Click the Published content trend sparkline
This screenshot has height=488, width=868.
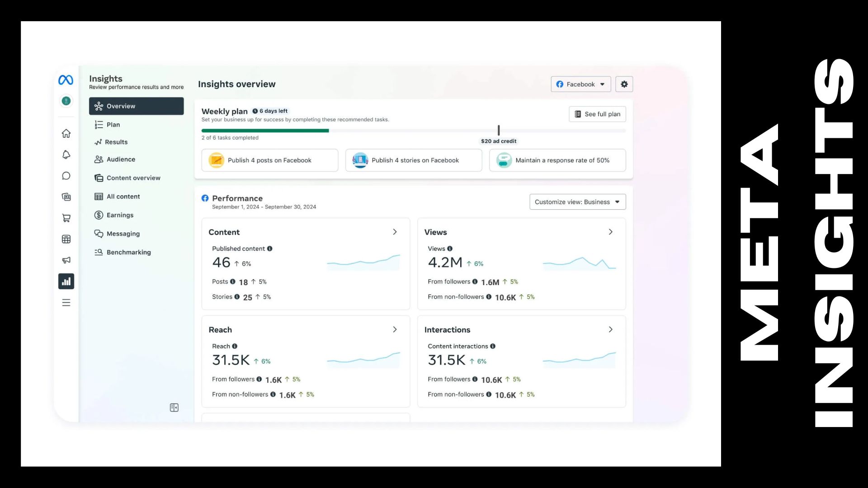(363, 263)
